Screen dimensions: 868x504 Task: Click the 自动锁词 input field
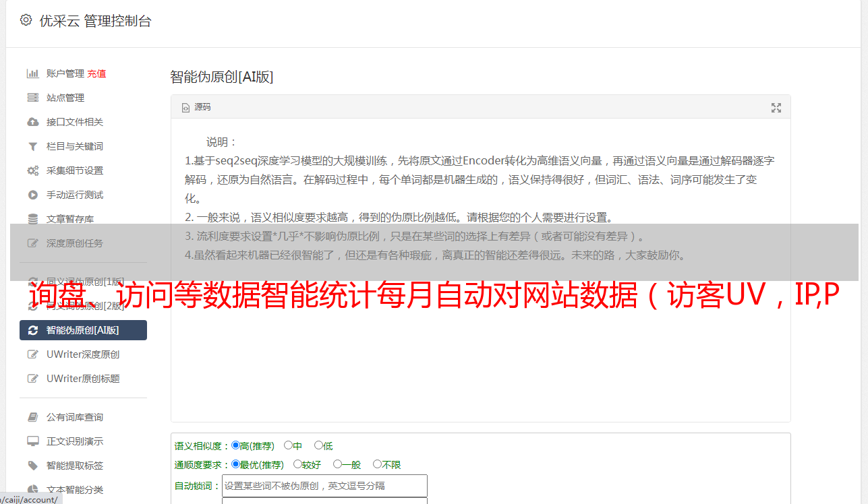point(324,486)
